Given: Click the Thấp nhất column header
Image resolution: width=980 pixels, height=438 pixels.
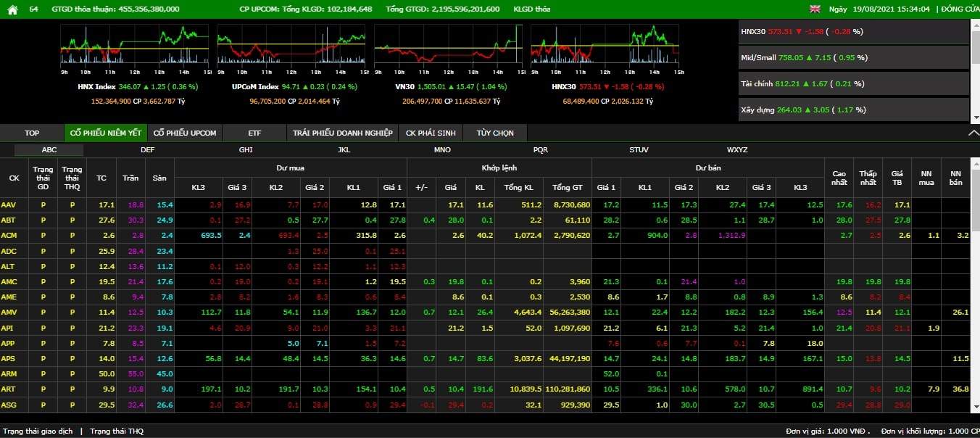Looking at the screenshot, I should [868, 178].
